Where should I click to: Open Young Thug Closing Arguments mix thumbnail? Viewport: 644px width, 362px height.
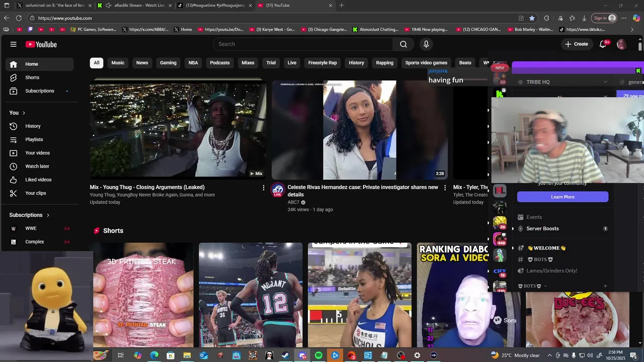point(178,129)
